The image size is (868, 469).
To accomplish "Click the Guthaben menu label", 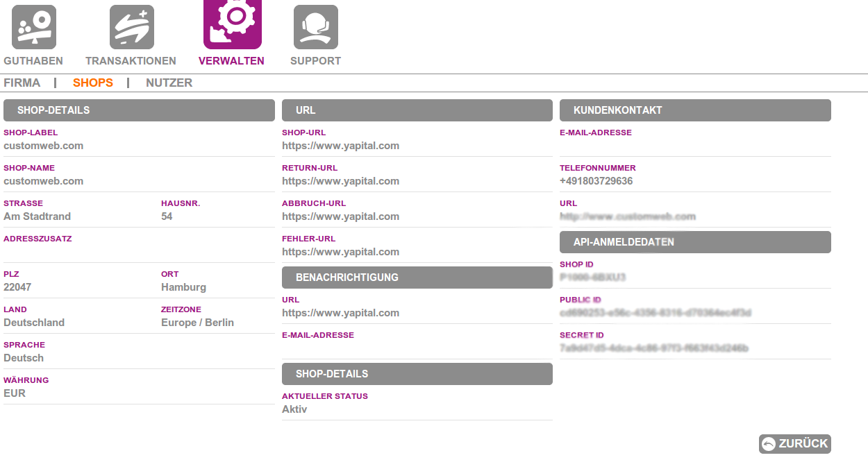I will [x=33, y=61].
